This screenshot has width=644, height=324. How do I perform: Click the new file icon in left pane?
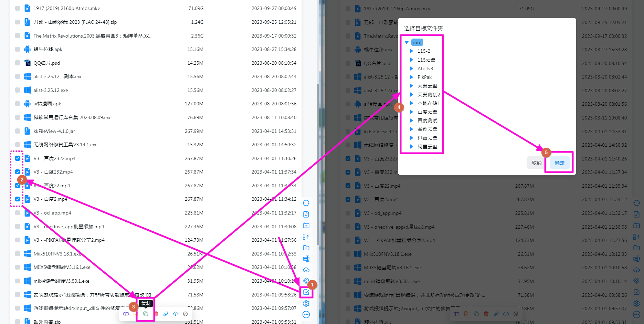click(x=306, y=214)
